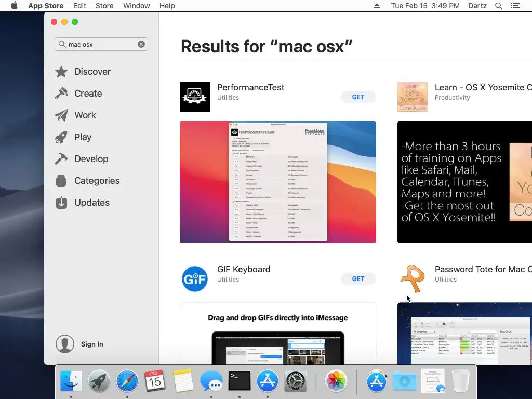Open the PerformanceTest title link

point(251,87)
